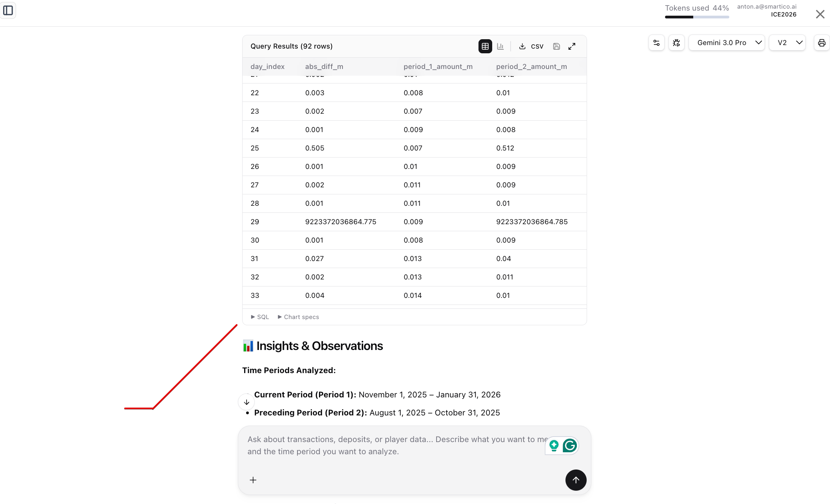Switch to chart view in Query Results

(x=500, y=46)
